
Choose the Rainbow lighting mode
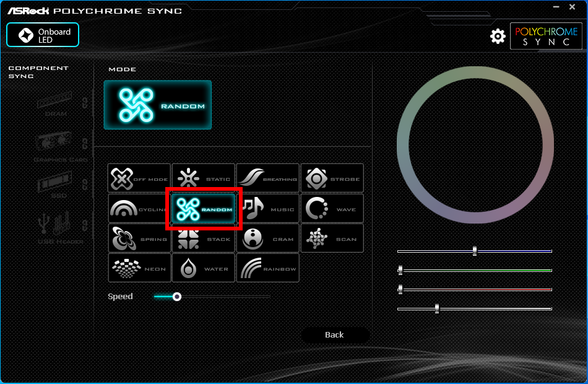click(x=268, y=268)
